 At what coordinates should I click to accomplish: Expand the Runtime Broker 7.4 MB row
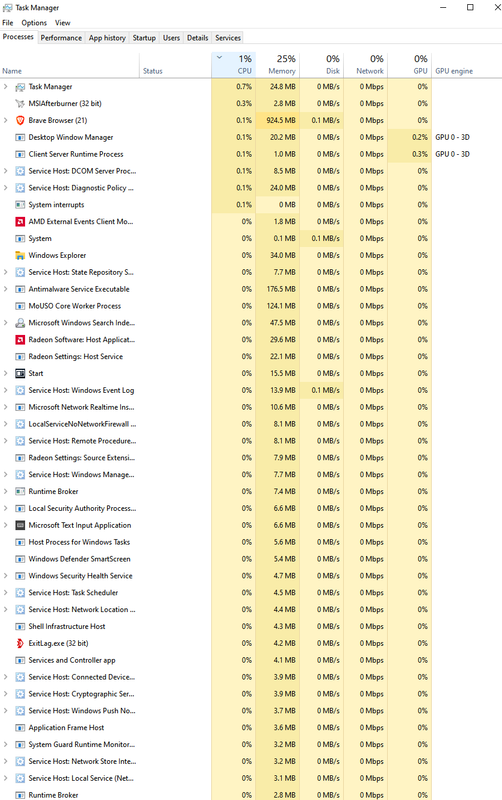point(6,491)
